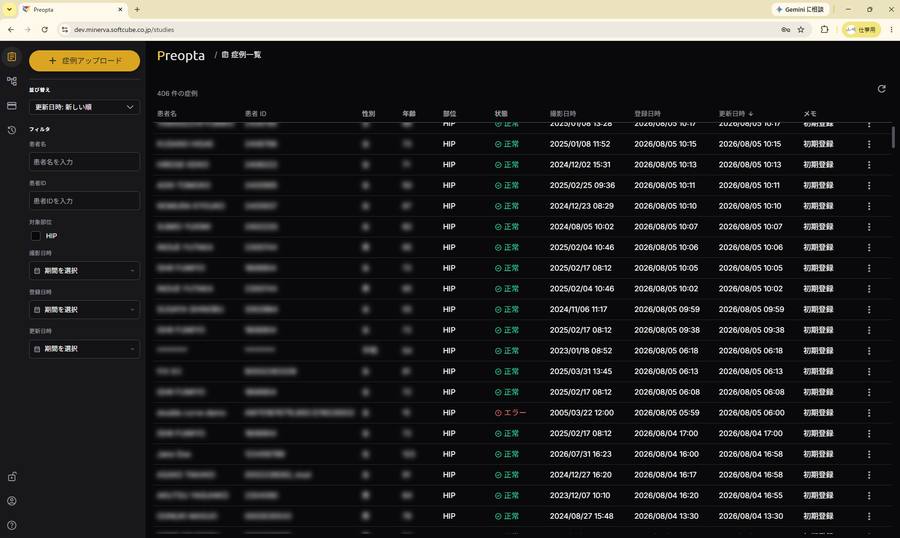Click the browser address bar URL

(124, 29)
